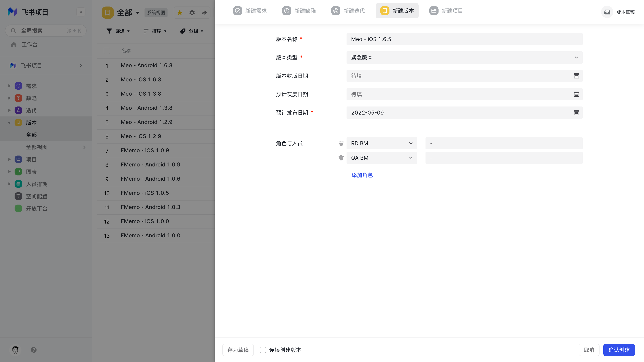Click the RD BM person field
The image size is (644, 362).
[x=504, y=143]
